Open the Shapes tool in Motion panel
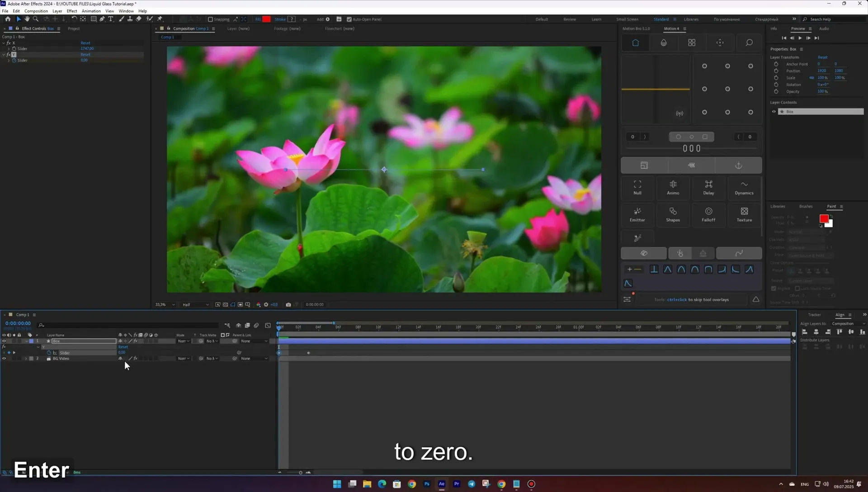The image size is (868, 492). click(x=673, y=215)
